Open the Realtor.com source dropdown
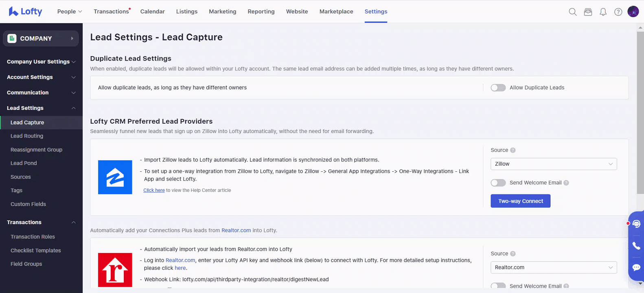644x293 pixels. pos(553,267)
